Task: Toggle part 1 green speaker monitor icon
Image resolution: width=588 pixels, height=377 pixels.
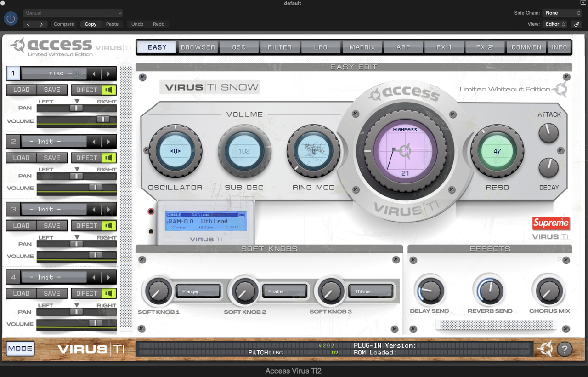Action: point(109,90)
